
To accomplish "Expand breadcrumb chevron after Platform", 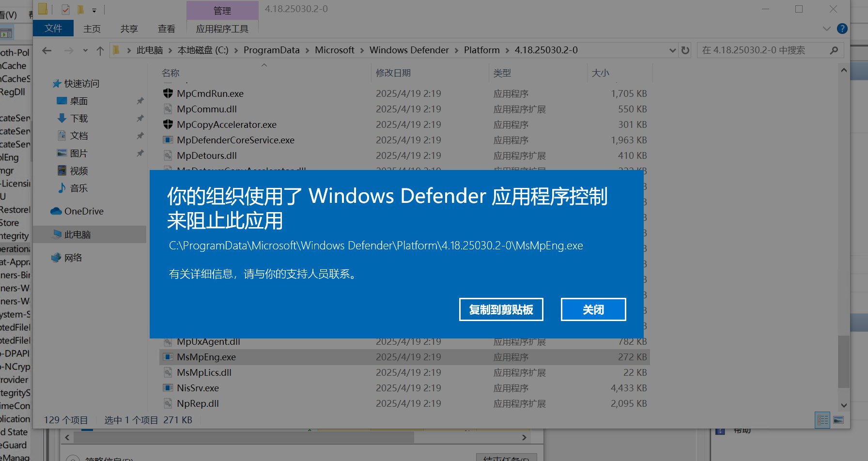I will click(x=507, y=50).
